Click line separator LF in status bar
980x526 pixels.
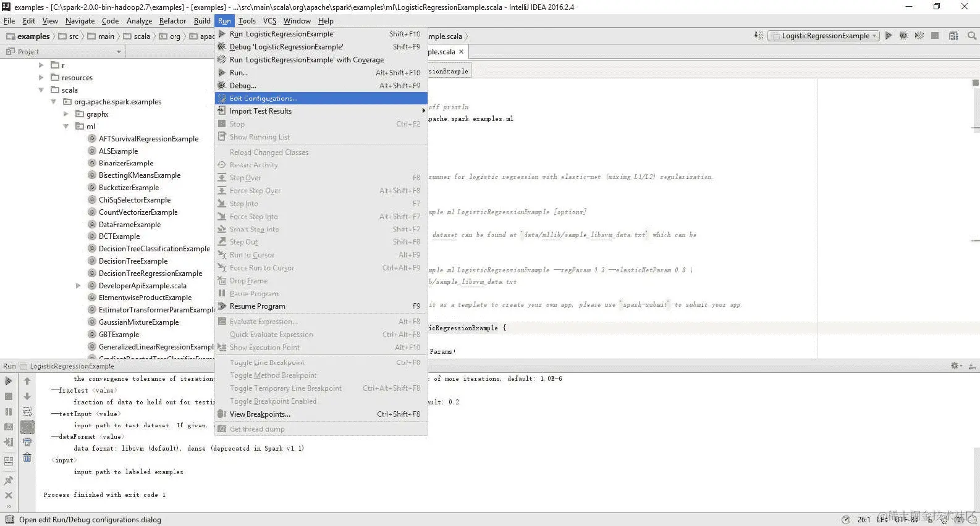point(883,520)
